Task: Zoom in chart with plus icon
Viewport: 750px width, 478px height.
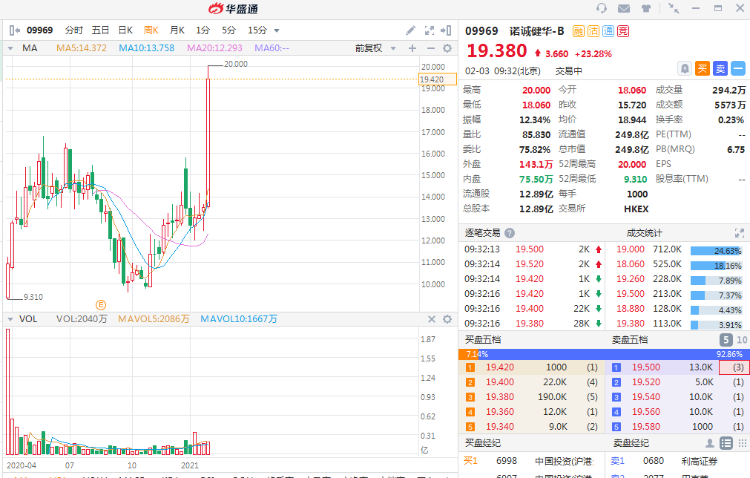Action: (412, 48)
